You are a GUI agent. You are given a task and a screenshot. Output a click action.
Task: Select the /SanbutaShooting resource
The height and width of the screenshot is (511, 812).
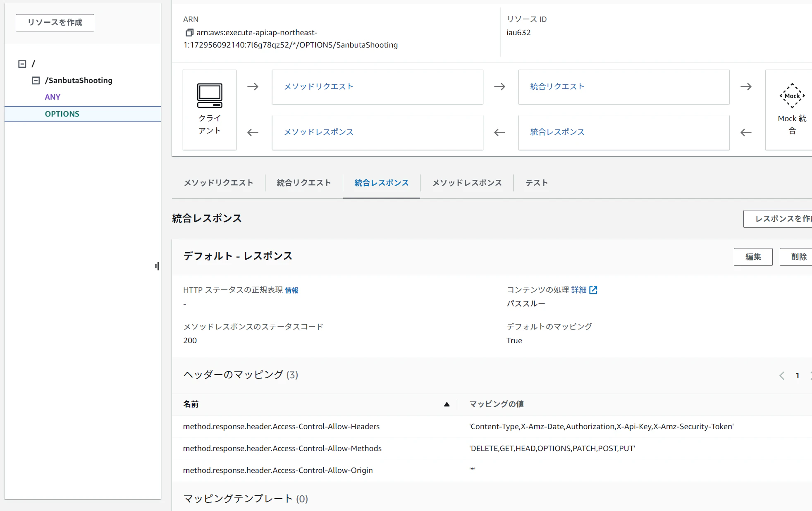click(x=79, y=80)
